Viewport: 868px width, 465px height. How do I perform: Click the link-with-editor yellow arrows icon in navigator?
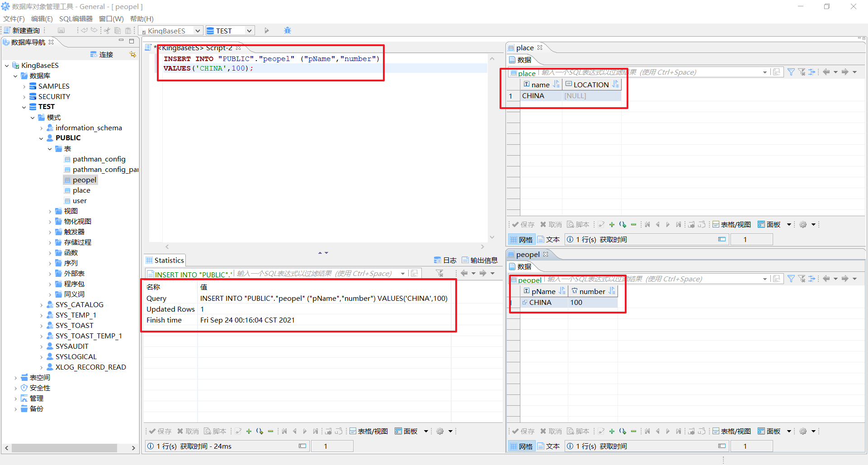point(132,54)
